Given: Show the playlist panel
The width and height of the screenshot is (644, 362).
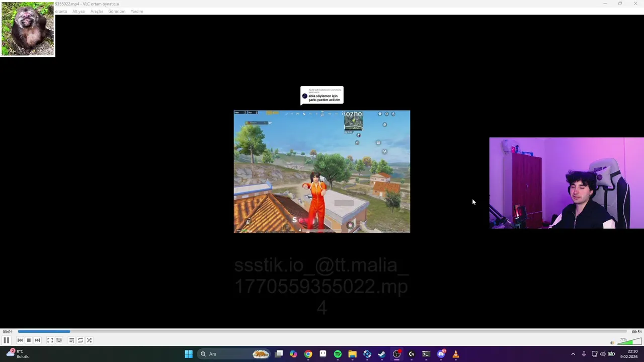Looking at the screenshot, I should point(72,340).
